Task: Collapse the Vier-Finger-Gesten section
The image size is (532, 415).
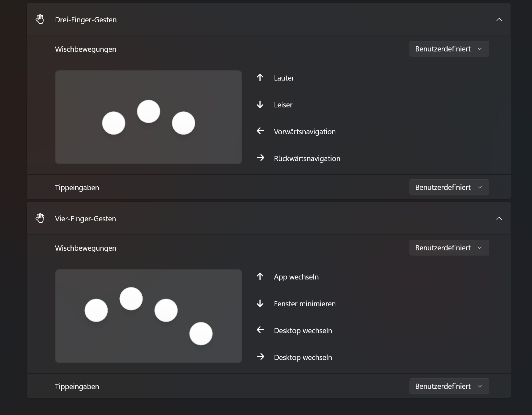Action: [499, 219]
